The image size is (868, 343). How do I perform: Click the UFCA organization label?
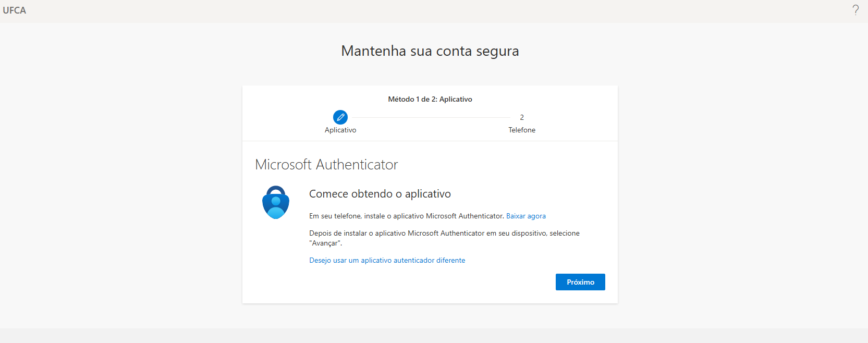(15, 10)
